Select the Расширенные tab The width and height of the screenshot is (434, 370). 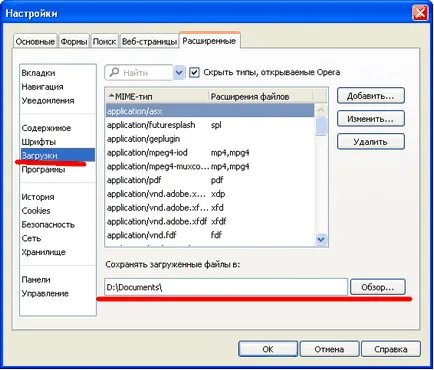coord(209,41)
